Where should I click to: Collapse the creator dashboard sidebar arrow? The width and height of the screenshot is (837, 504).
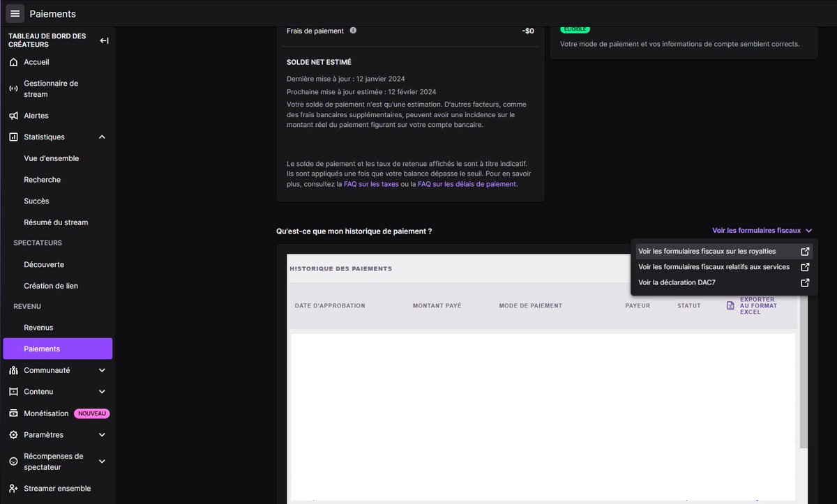coord(104,40)
